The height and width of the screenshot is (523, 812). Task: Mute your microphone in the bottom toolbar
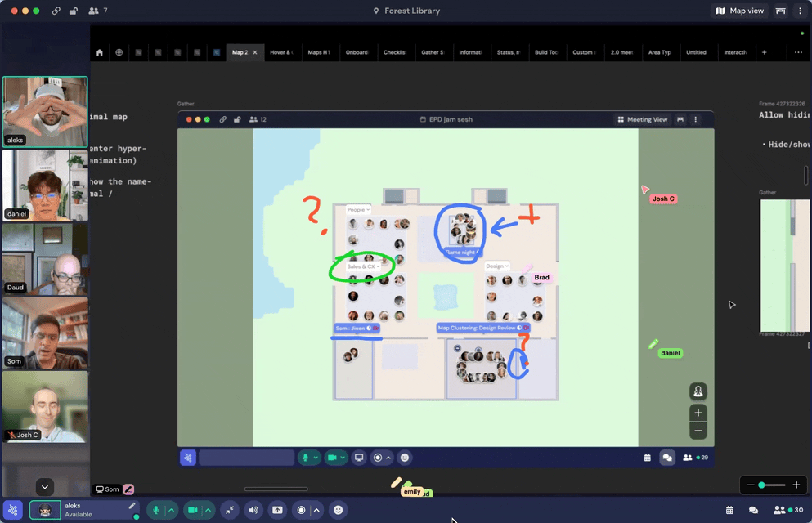click(155, 510)
